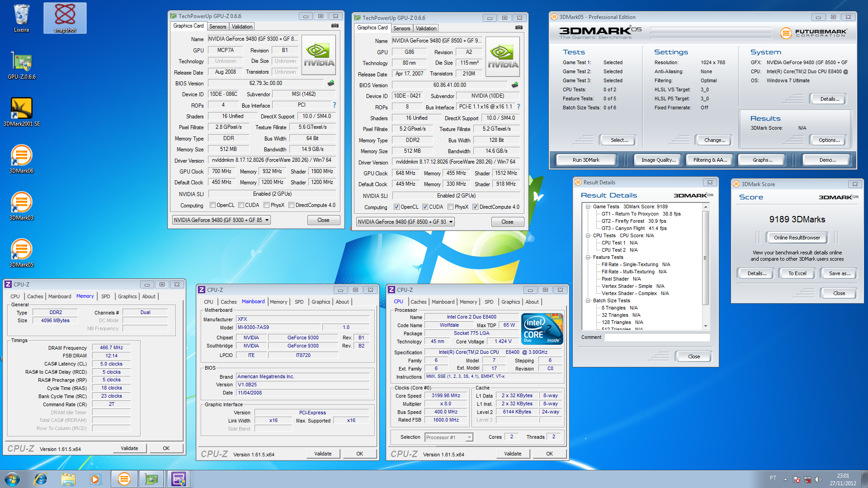This screenshot has width=868, height=488.
Task: Launch 3DMark06 desktop shortcut
Action: [21, 159]
